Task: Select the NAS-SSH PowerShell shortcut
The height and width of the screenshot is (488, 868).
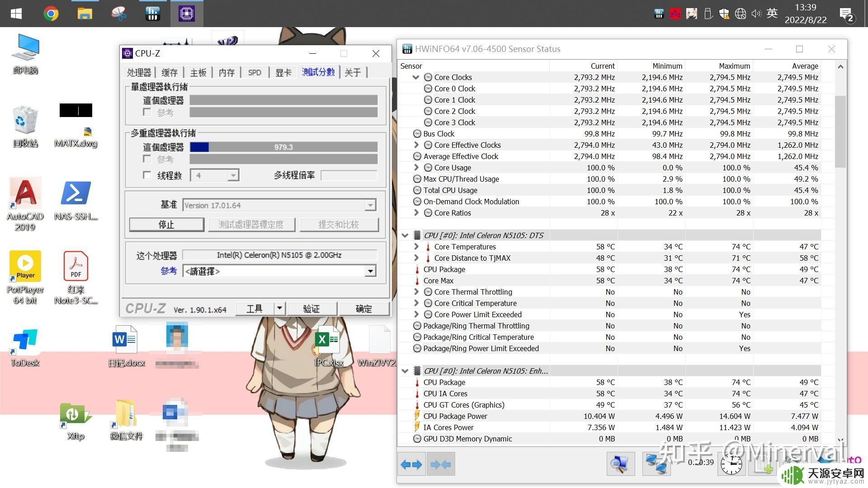Action: pos(76,200)
